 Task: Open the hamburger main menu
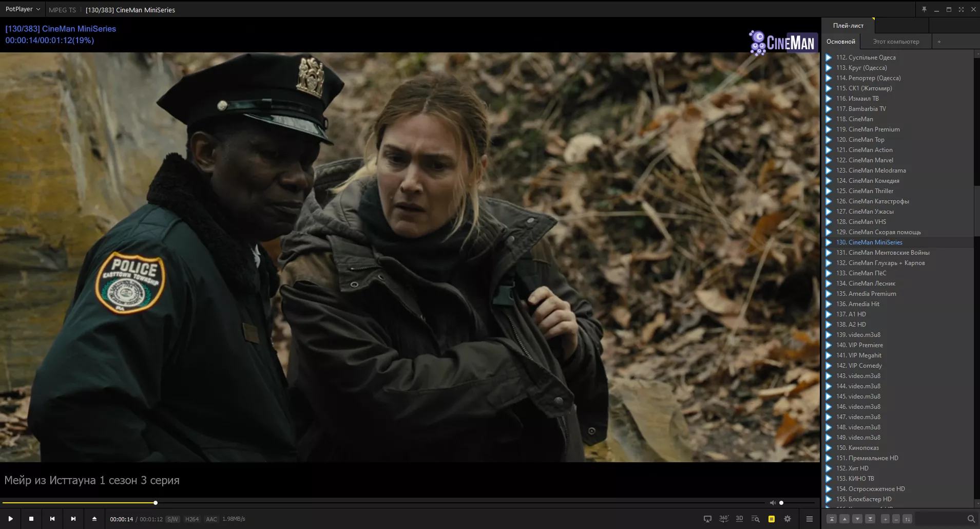coord(810,519)
